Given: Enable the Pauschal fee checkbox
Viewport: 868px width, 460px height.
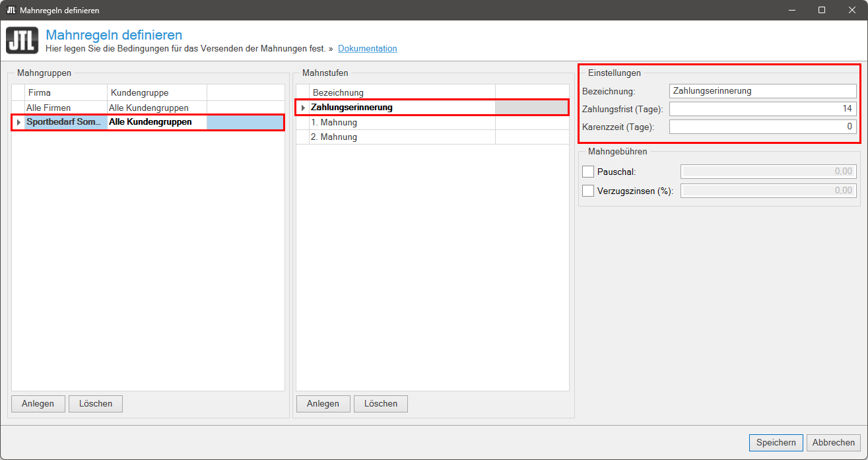Looking at the screenshot, I should point(588,172).
